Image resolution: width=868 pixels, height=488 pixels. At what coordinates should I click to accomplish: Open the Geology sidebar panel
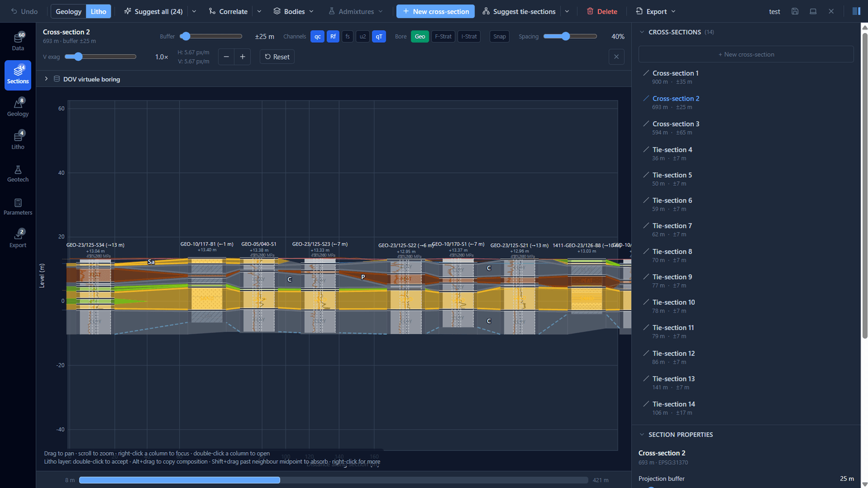pos(18,108)
